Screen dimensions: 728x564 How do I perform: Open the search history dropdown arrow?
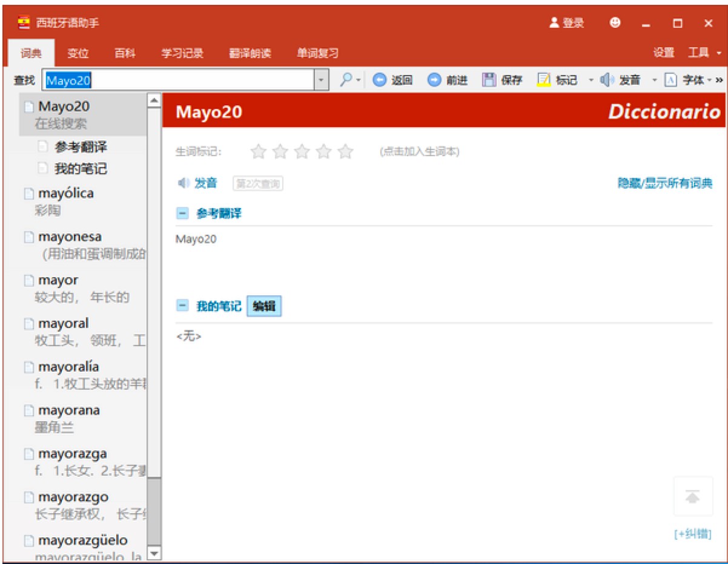point(321,80)
